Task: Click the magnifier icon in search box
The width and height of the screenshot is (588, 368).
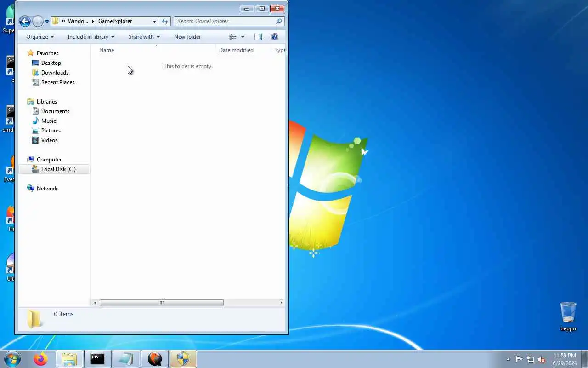Action: click(279, 21)
